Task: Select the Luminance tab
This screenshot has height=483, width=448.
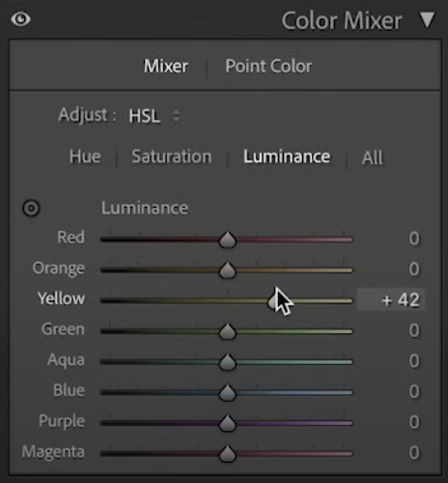Action: tap(287, 156)
